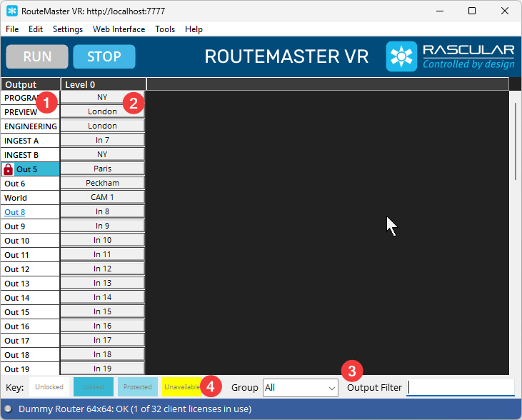Click the RouteMaster app icon in title bar
This screenshot has height=420, width=522.
pos(12,11)
